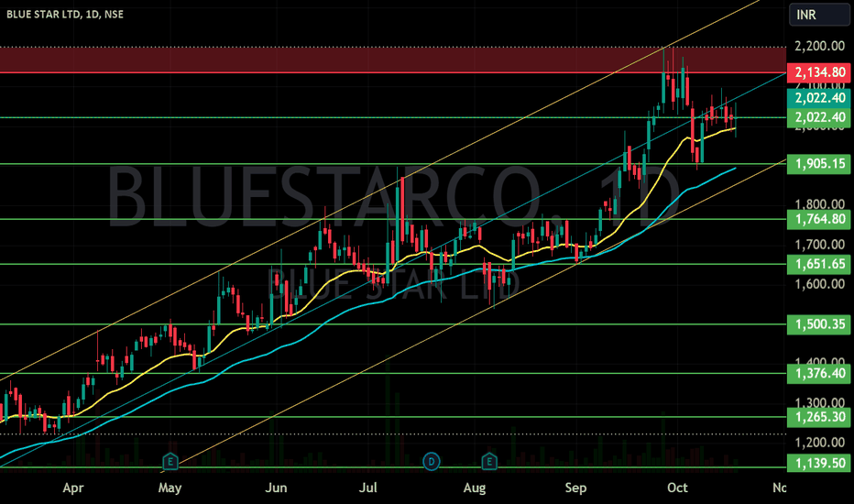
Task: Click the dividend 'D' marker near August
Action: pos(432,462)
